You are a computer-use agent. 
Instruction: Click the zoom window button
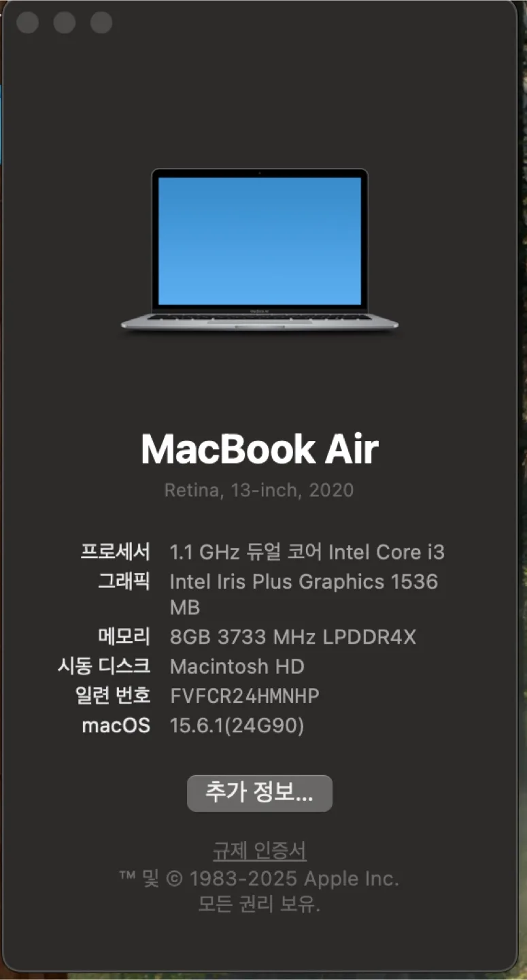click(x=101, y=22)
